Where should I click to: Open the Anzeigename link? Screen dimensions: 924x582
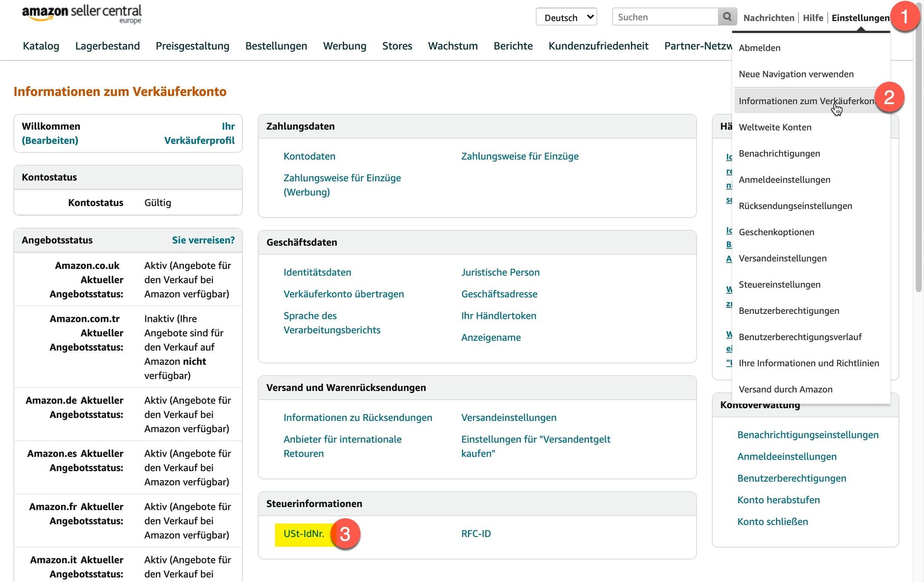491,337
